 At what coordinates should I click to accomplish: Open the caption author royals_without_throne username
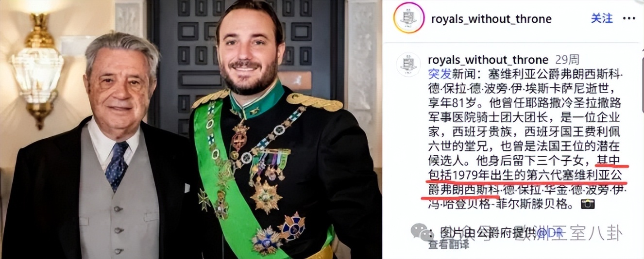(x=488, y=60)
